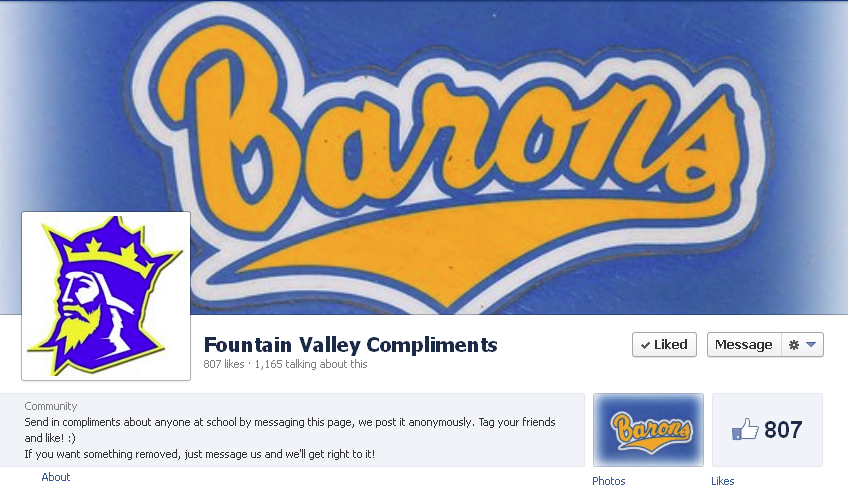Click the "If you want something removed" line

coord(200,454)
